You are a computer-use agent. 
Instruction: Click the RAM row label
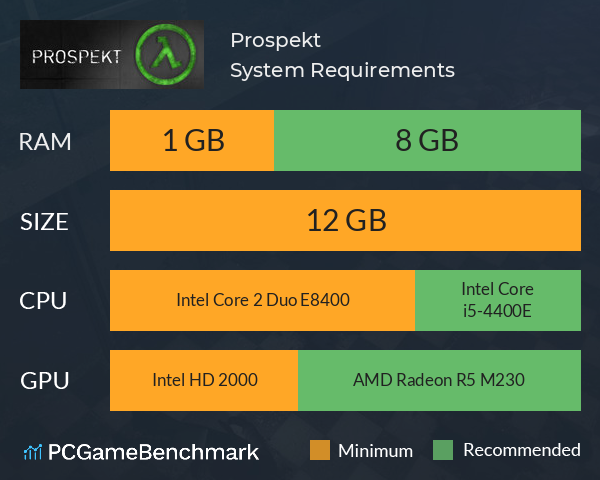(45, 142)
